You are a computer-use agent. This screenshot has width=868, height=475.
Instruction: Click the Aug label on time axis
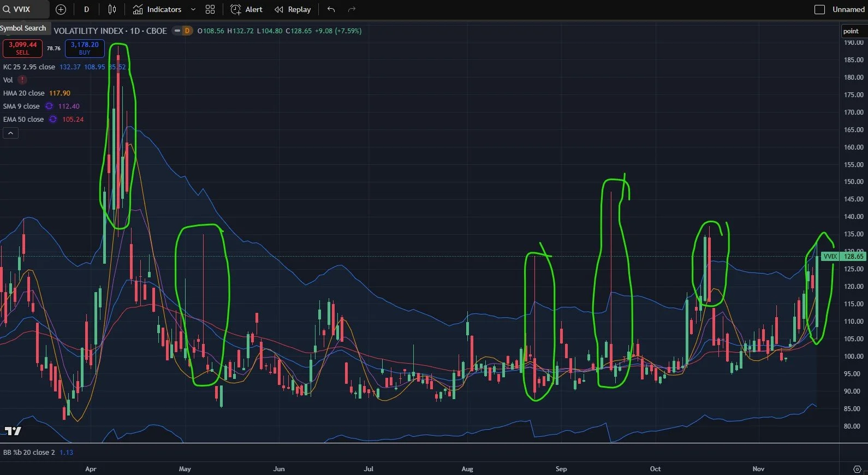pyautogui.click(x=467, y=469)
